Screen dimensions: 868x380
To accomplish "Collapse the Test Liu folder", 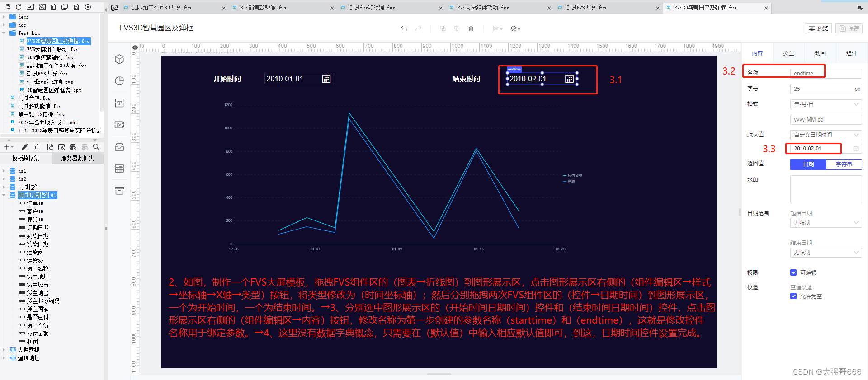I will pos(4,33).
